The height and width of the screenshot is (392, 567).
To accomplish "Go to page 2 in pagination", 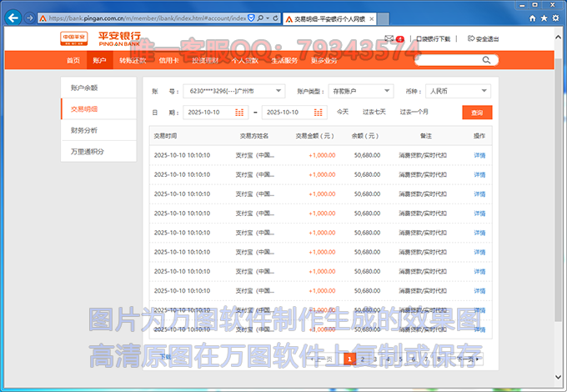I will (x=363, y=359).
